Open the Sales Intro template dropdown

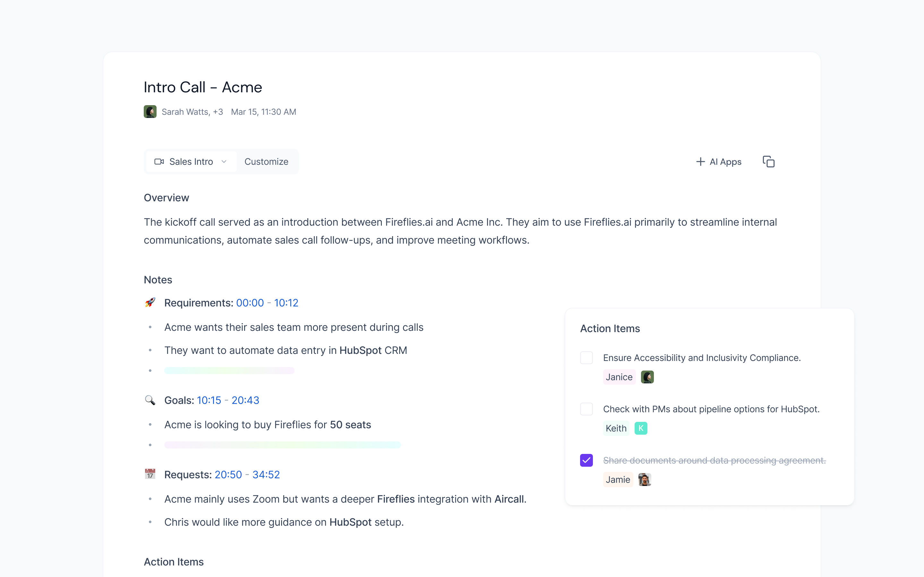tap(224, 162)
